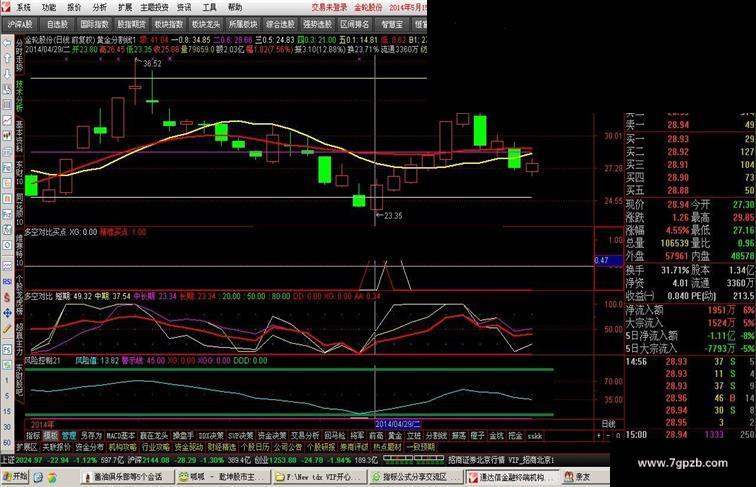Select the 技术分析 vertical side tab
This screenshot has width=756, height=487.
pos(19,96)
